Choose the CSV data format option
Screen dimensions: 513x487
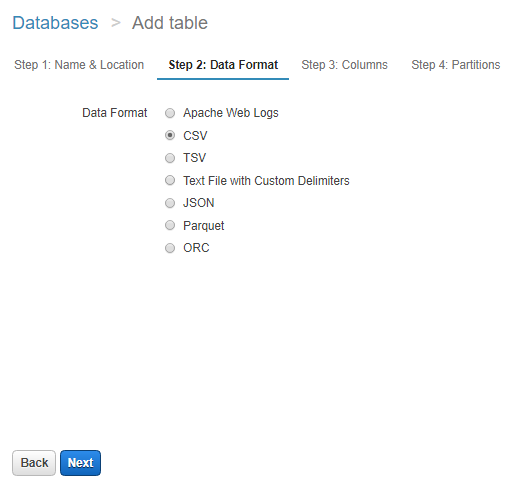170,136
